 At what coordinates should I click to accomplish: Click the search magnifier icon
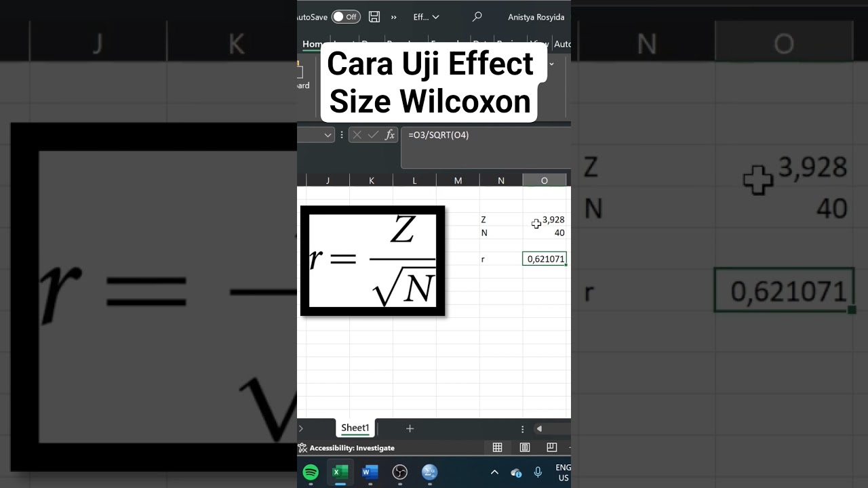coord(477,17)
